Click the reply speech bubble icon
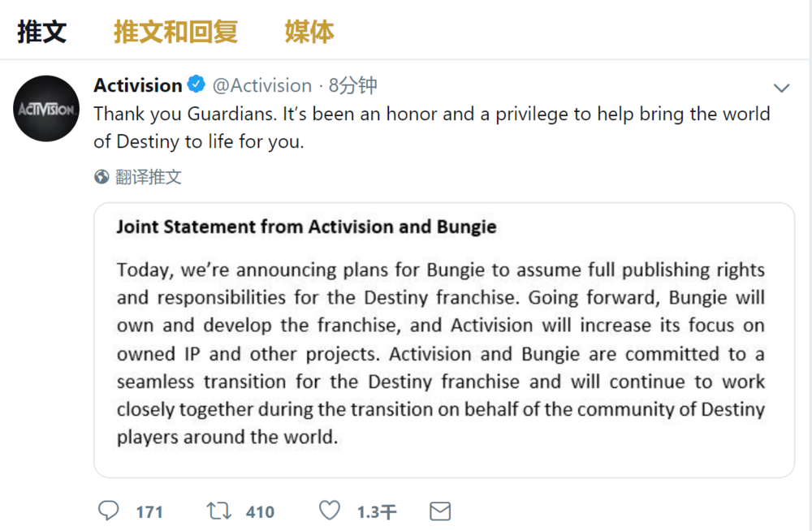 tap(108, 511)
